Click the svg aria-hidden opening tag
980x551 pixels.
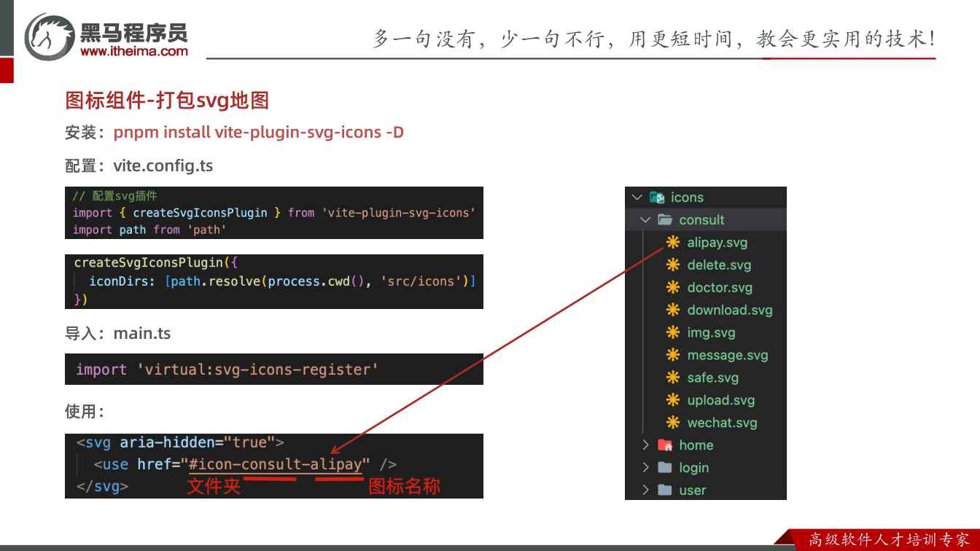coord(179,442)
